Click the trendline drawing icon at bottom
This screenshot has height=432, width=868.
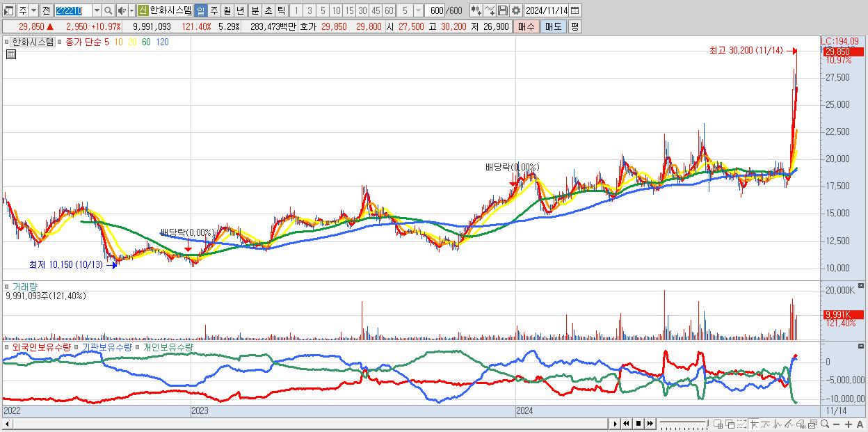[x=789, y=424]
